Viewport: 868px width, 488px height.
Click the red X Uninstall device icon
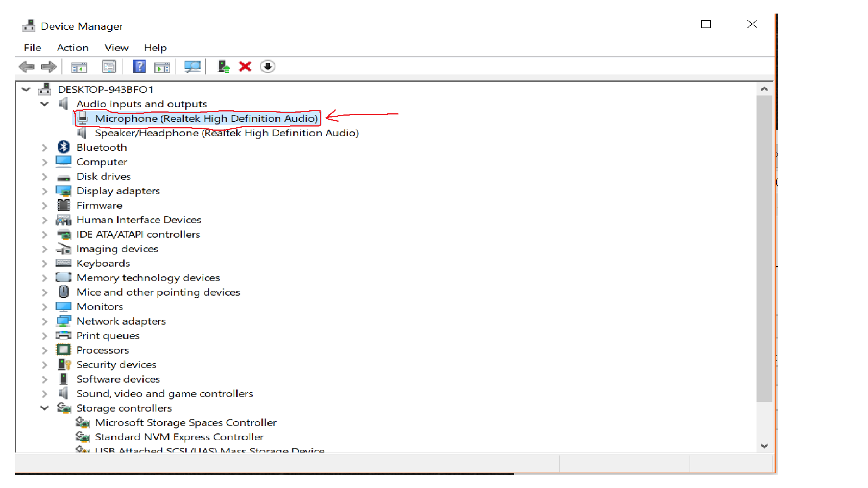(245, 67)
